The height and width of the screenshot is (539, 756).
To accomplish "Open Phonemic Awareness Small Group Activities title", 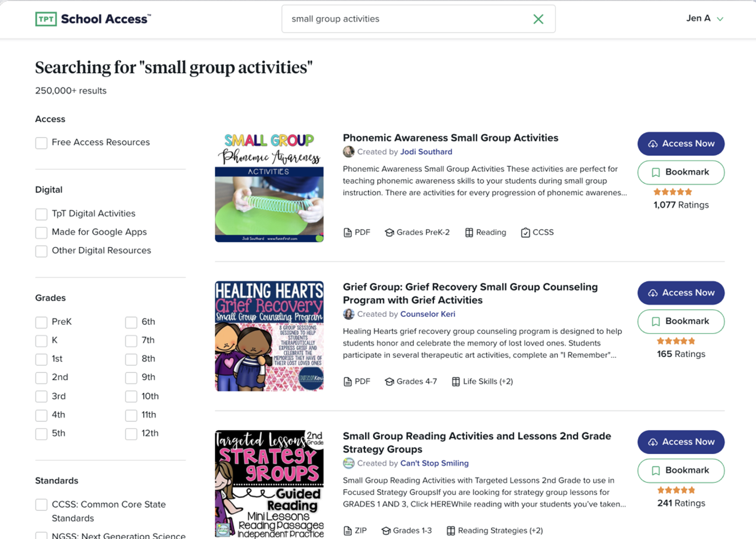I will [450, 138].
